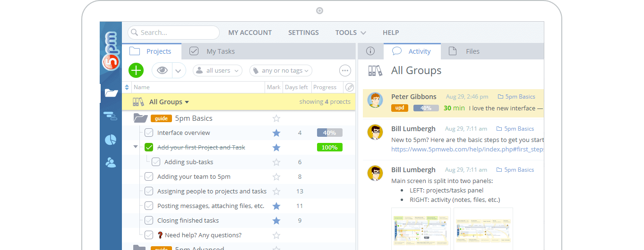644x250 pixels.
Task: Click the three-dots more options button
Action: tap(345, 71)
